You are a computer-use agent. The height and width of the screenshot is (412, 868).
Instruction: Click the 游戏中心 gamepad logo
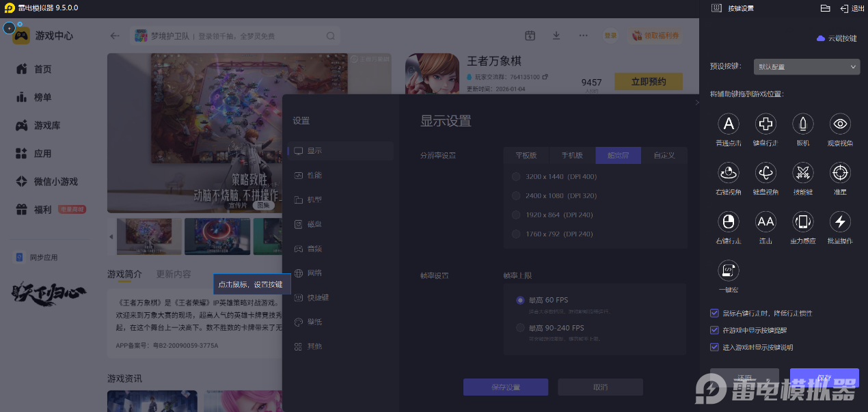[x=21, y=36]
